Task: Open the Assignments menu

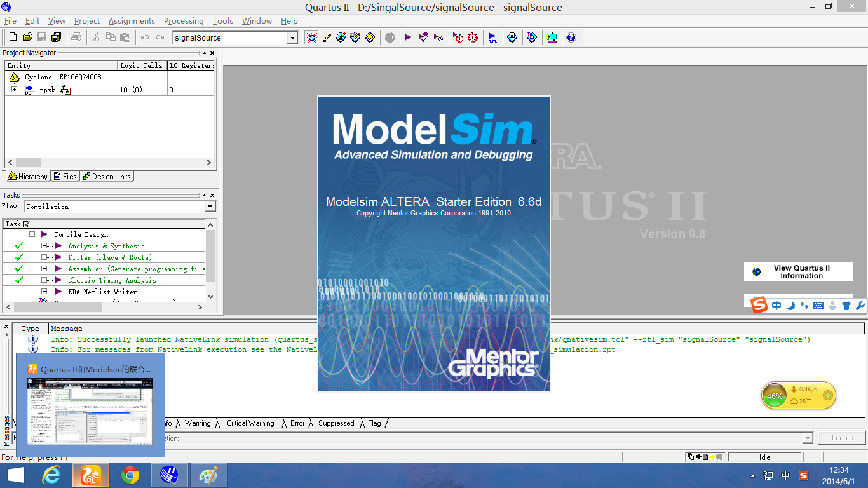Action: click(132, 21)
